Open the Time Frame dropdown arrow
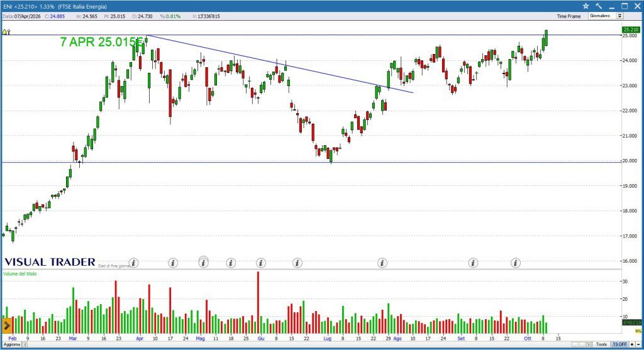 click(619, 16)
